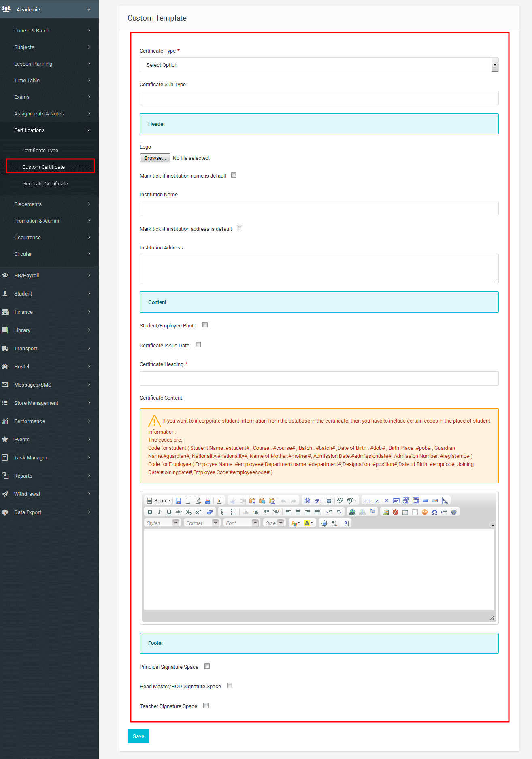Image resolution: width=532 pixels, height=759 pixels.
Task: Open the Certificate Type dropdown
Action: click(319, 65)
